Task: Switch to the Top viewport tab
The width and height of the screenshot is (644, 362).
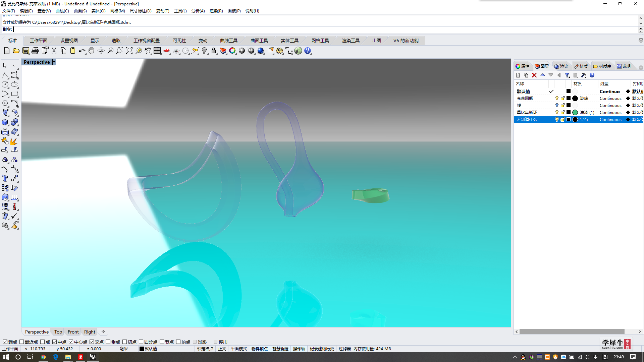Action: (58, 332)
